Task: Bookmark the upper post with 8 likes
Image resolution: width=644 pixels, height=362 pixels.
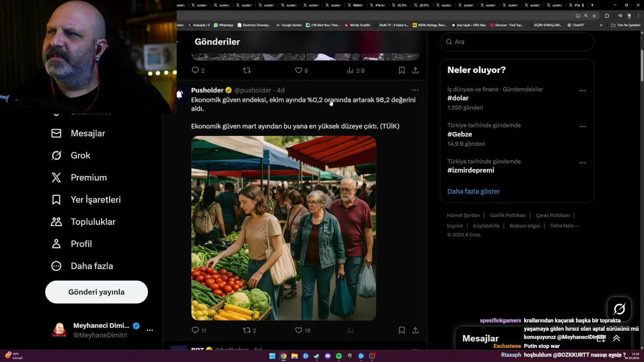Action: coord(401,70)
